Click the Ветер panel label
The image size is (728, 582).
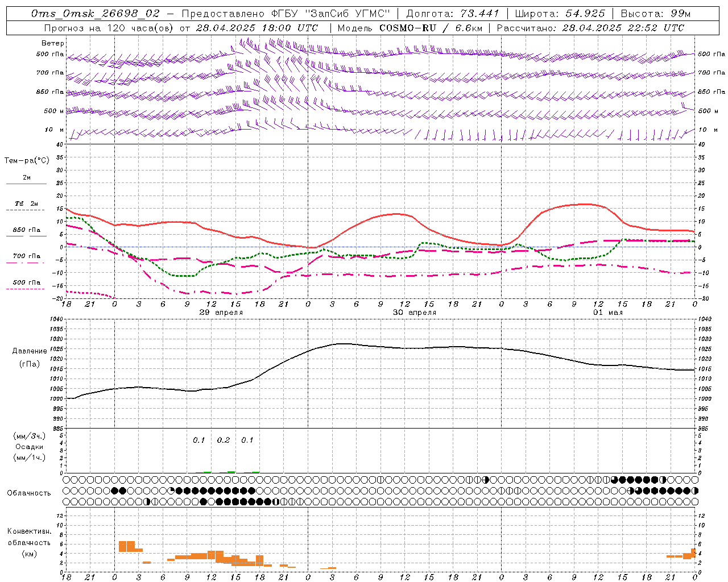(53, 43)
